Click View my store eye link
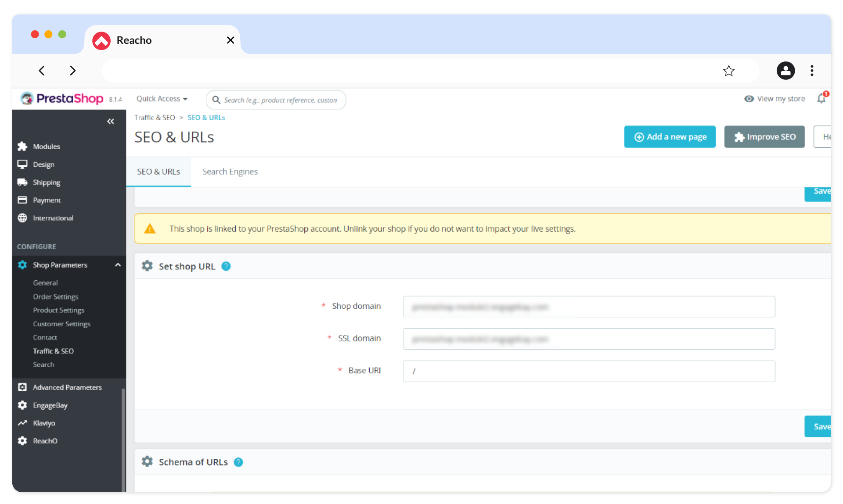 click(775, 99)
